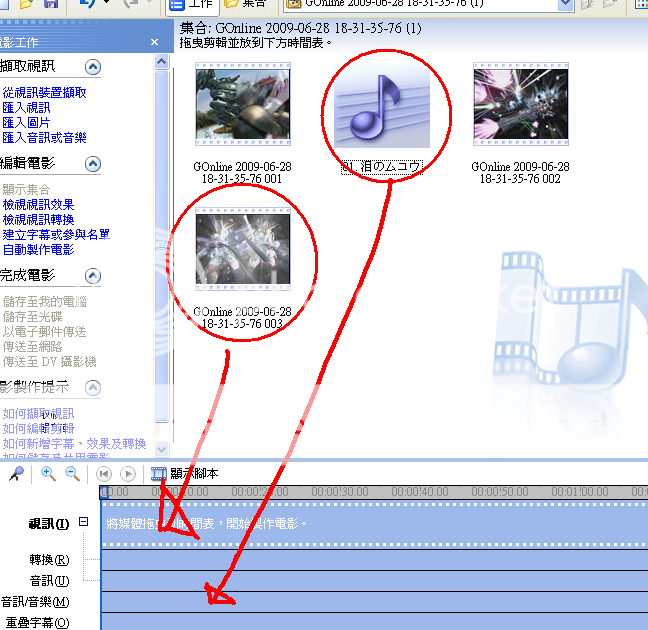Collapse the movie making tips section
Image resolution: width=648 pixels, height=630 pixels.
pos(93,387)
